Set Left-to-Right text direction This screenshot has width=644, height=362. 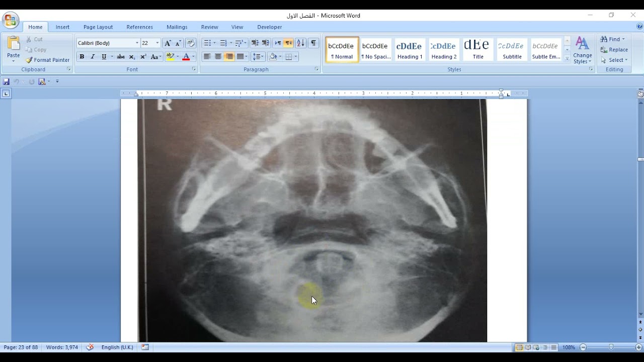pyautogui.click(x=278, y=43)
